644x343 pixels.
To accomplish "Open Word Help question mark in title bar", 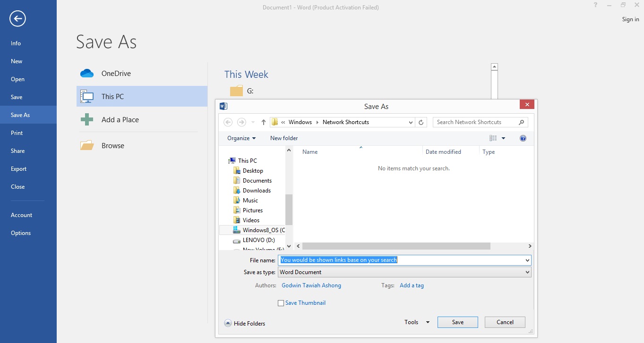I will click(x=595, y=5).
